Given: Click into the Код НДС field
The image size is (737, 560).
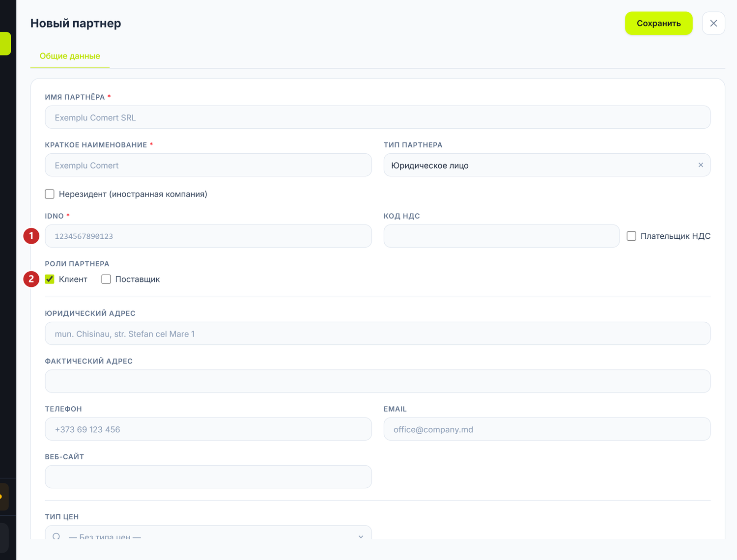Looking at the screenshot, I should pos(502,236).
